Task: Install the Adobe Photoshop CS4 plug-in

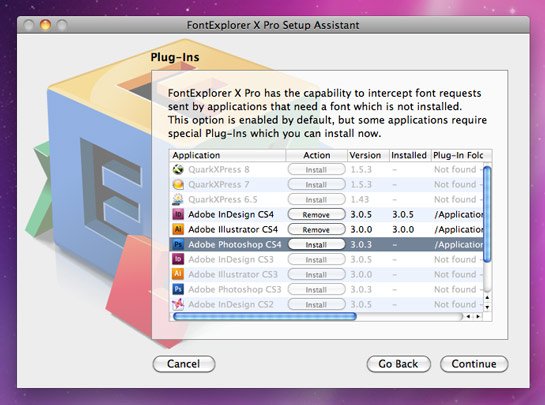Action: click(x=316, y=244)
